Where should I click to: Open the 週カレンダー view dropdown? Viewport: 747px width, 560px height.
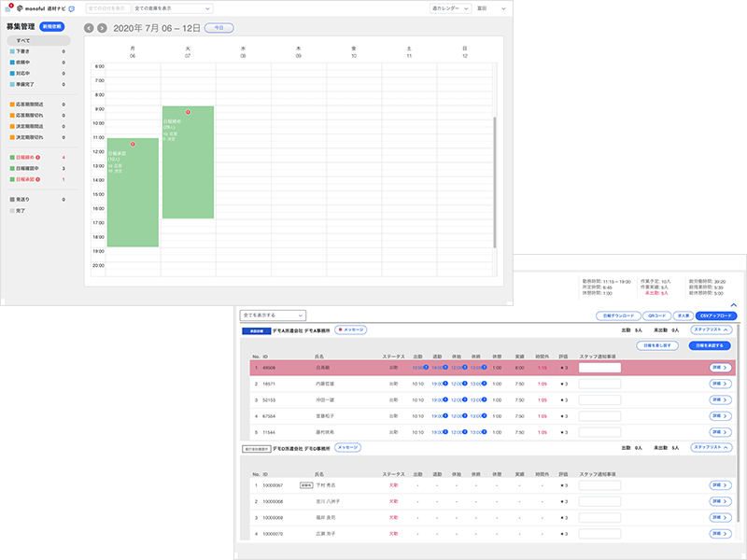(x=451, y=8)
